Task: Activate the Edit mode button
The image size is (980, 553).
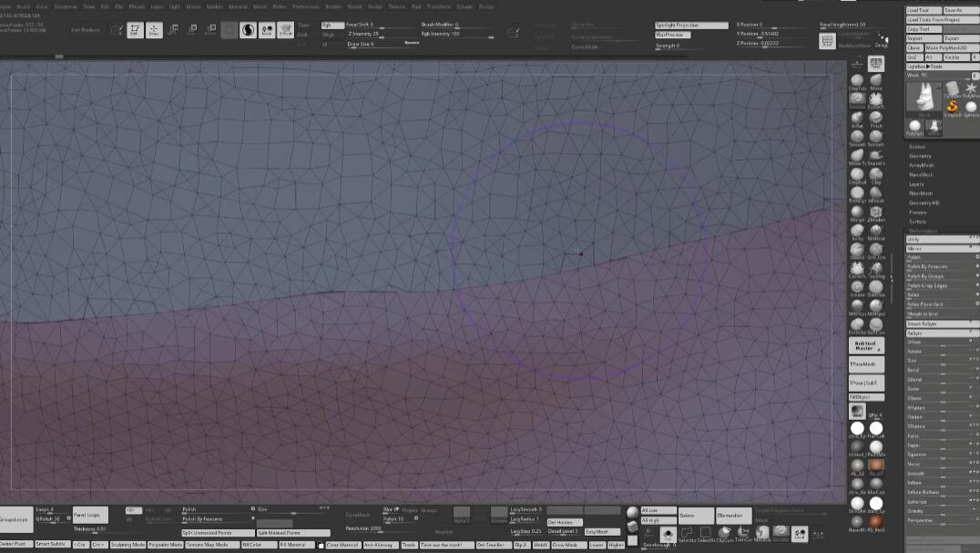Action: [x=135, y=30]
